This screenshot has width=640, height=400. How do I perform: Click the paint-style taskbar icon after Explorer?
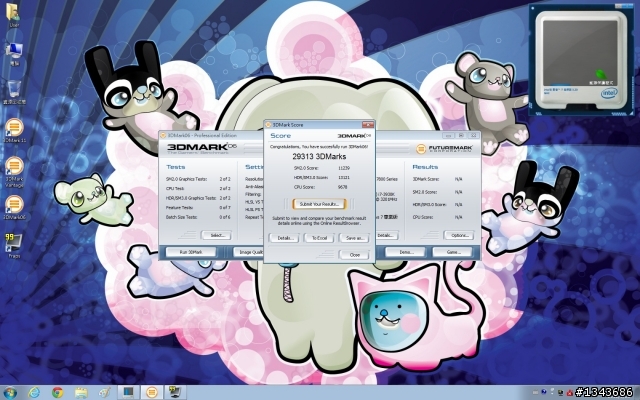coord(105,393)
